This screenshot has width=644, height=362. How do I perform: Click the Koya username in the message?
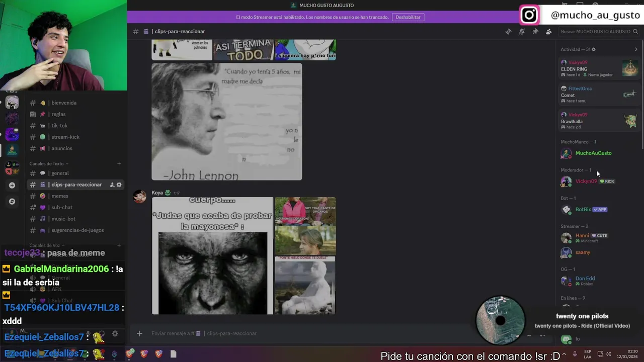pyautogui.click(x=157, y=193)
